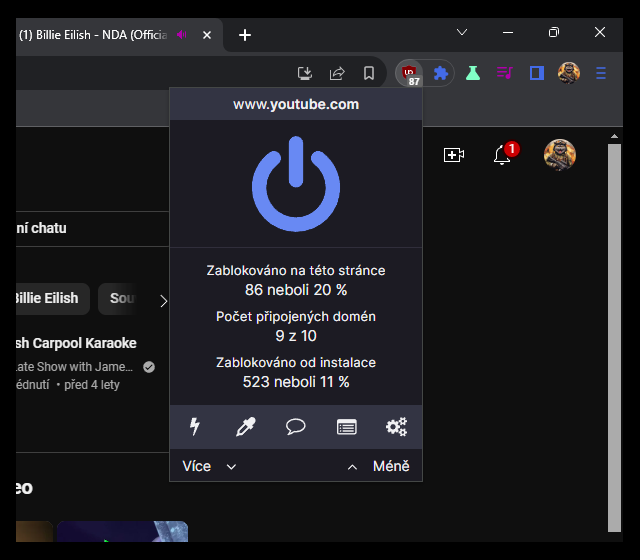Open the green flask experiments icon
This screenshot has width=640, height=560.
point(473,73)
